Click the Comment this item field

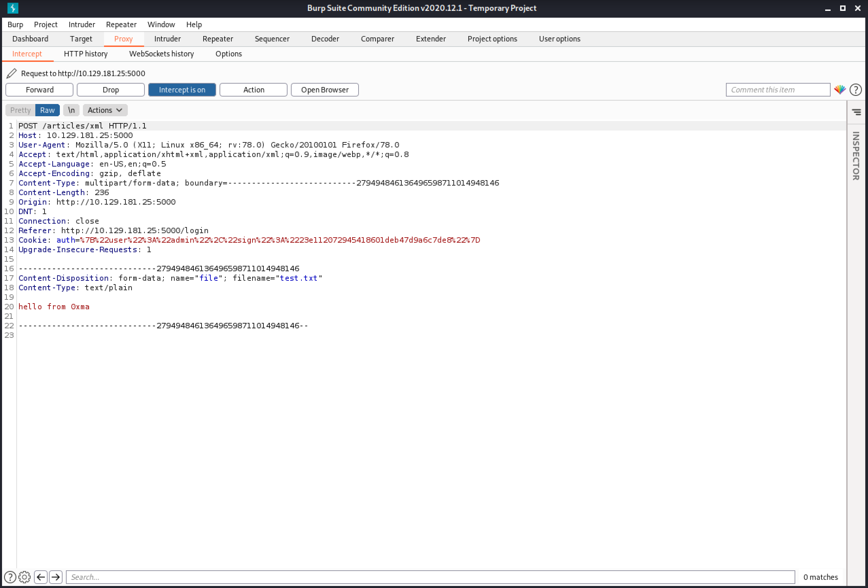tap(778, 90)
